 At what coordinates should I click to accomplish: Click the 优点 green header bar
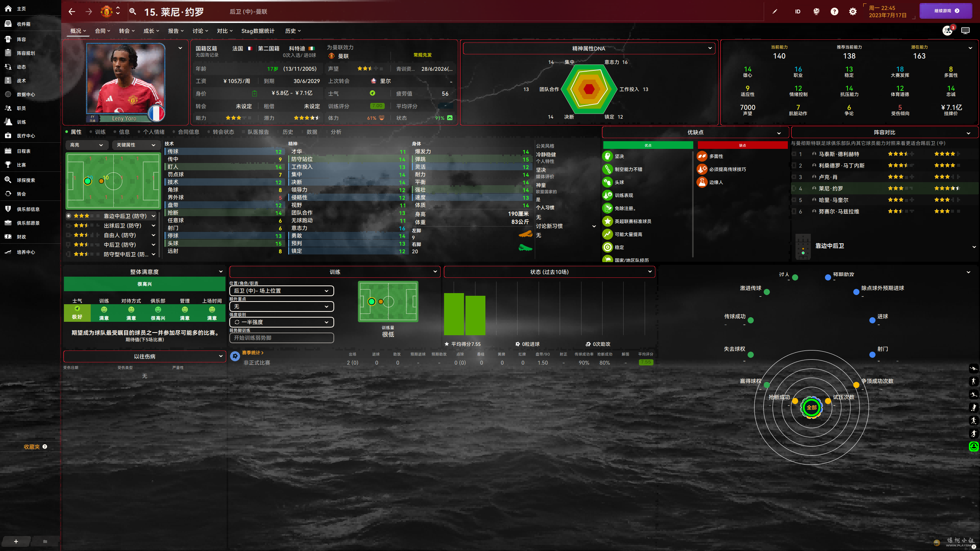tap(648, 145)
